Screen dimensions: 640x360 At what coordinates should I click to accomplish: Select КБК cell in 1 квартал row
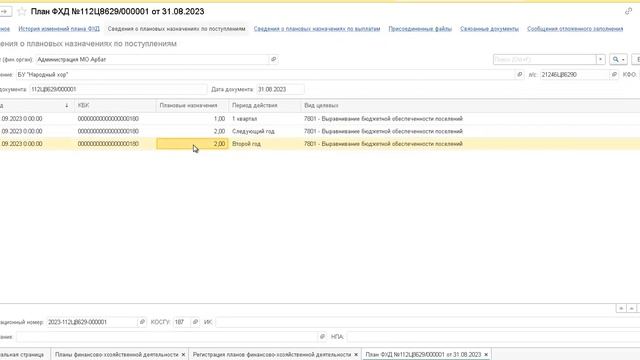tap(115, 119)
